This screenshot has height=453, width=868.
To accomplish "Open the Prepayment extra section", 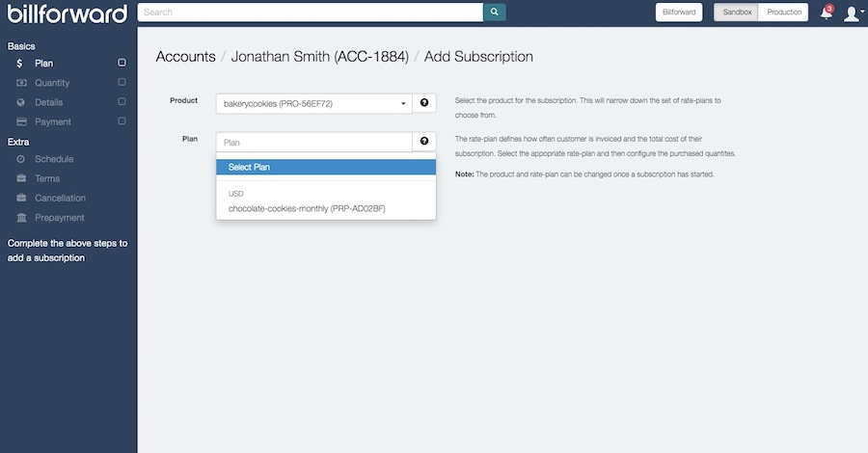I will point(60,218).
